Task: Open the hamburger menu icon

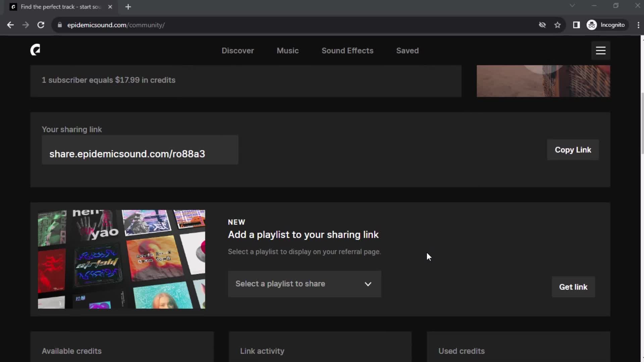Action: coord(601,50)
